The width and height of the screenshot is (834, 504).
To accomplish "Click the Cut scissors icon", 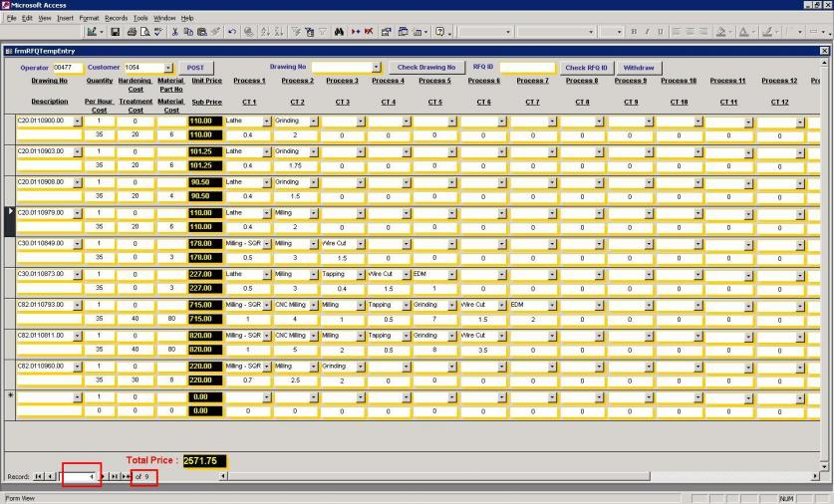I will 176,33.
